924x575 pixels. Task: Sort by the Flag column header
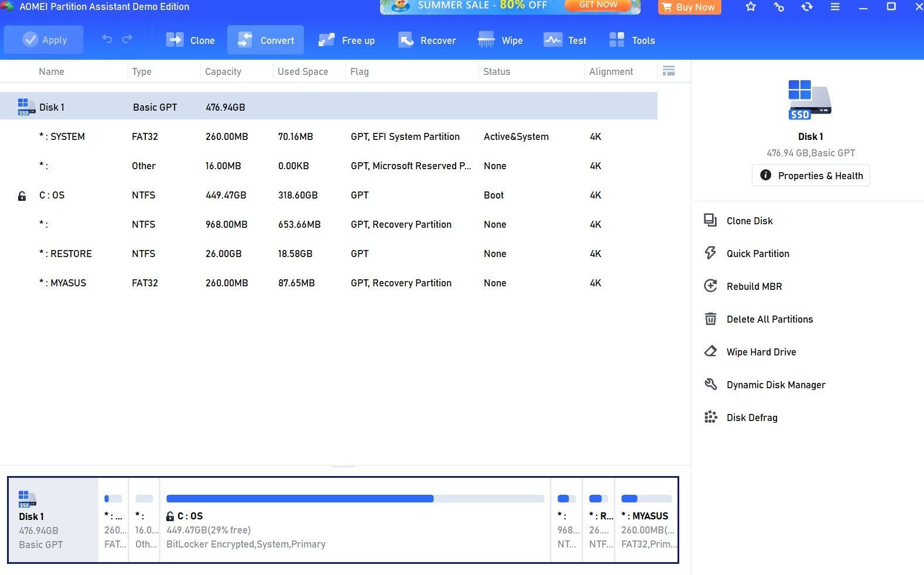tap(360, 71)
